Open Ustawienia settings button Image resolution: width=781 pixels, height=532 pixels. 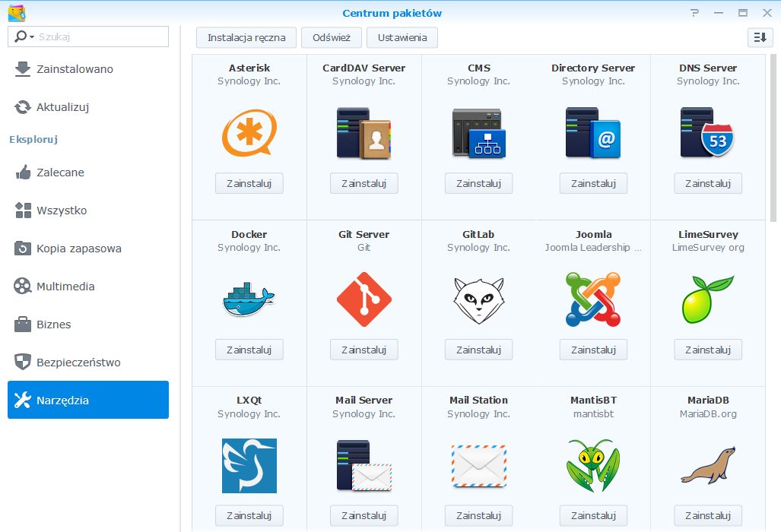[402, 37]
